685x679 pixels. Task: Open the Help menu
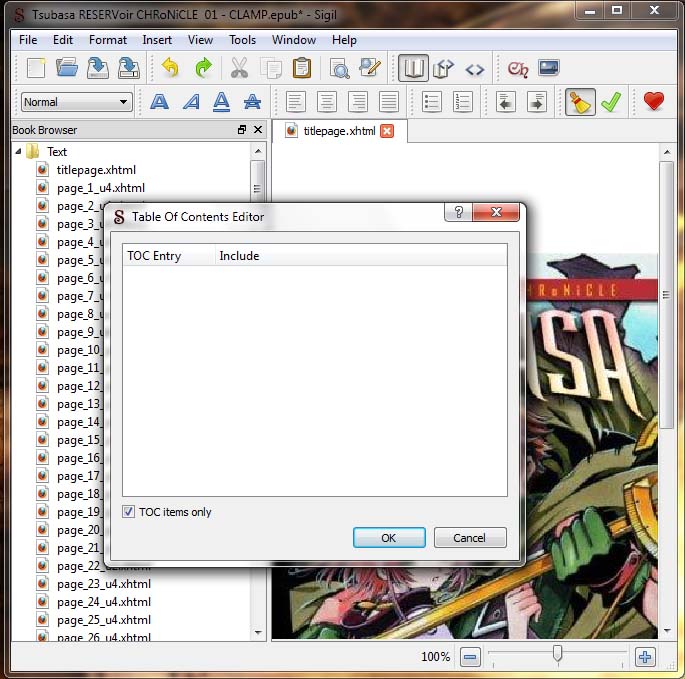(344, 40)
